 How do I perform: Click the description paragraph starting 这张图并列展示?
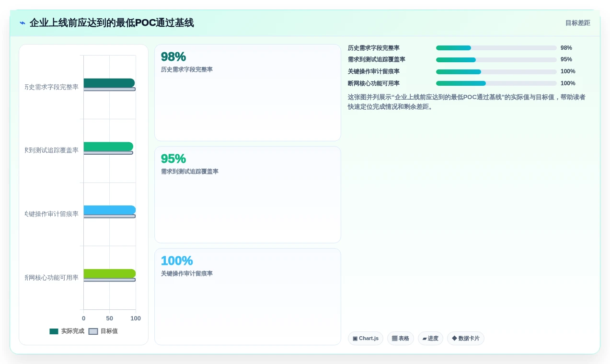point(467,102)
